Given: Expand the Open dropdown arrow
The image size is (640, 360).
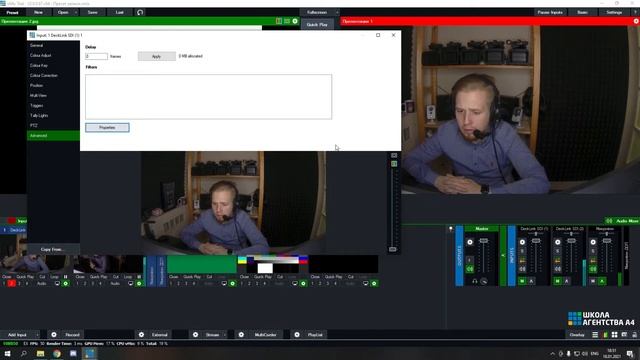Looking at the screenshot, I should [76, 12].
